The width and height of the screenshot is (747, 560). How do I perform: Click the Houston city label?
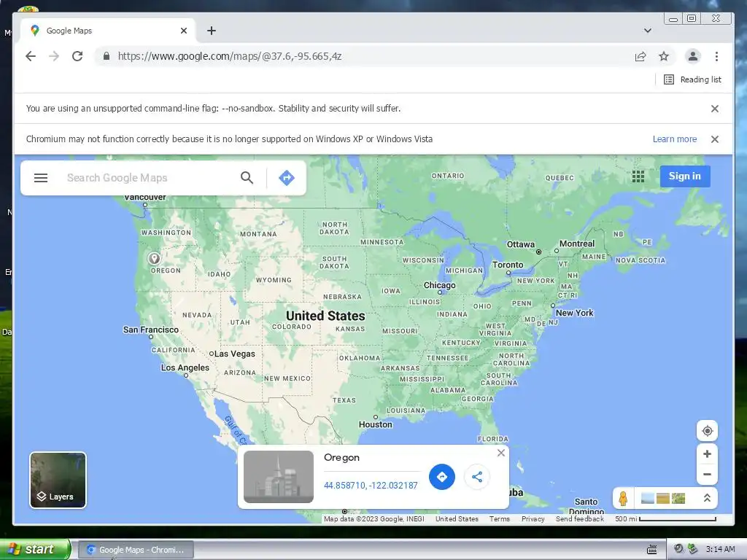[x=376, y=424]
